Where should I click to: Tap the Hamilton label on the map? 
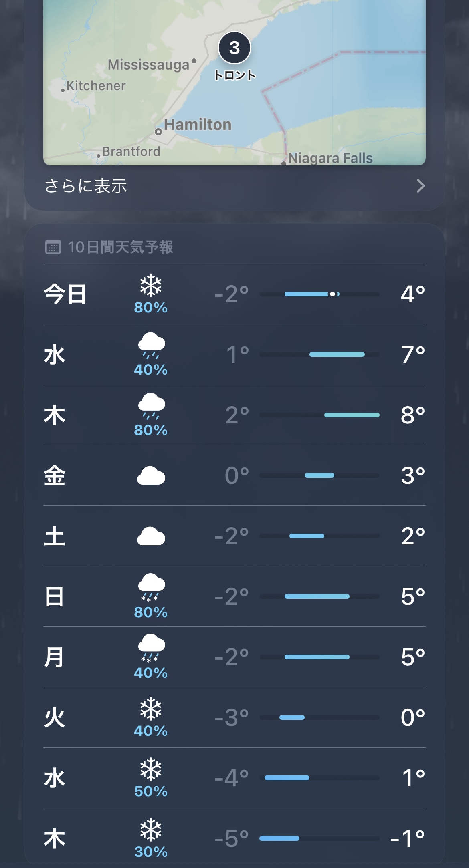pyautogui.click(x=198, y=125)
